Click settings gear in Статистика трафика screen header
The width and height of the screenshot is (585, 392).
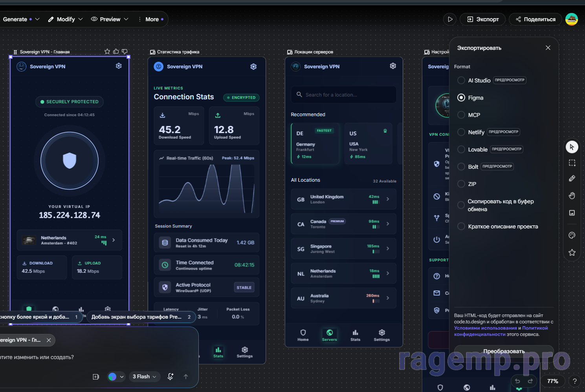(253, 67)
